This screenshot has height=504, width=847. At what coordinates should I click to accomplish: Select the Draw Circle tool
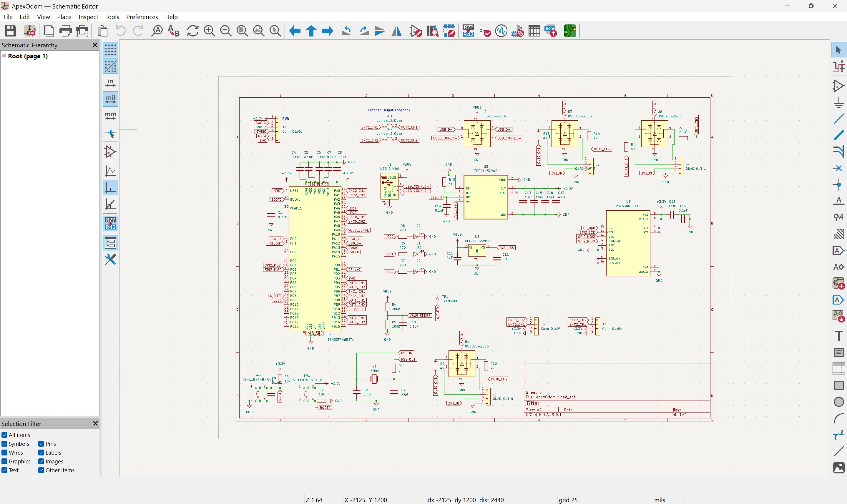[838, 402]
